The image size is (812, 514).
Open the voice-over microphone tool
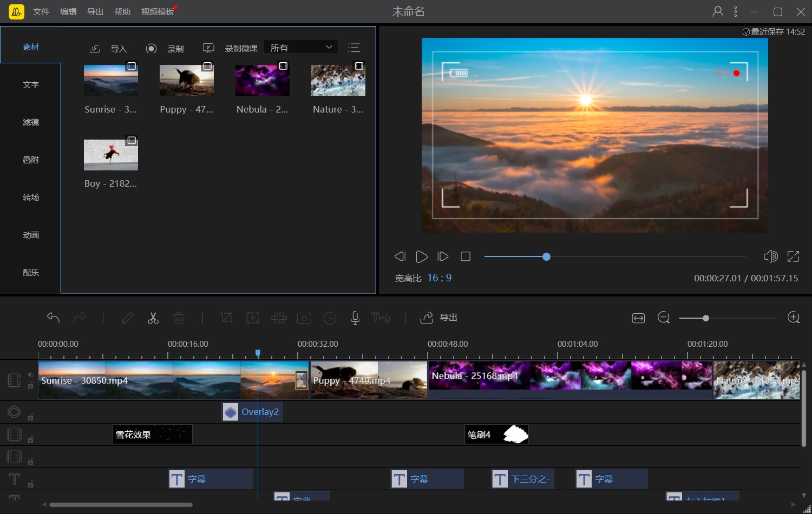click(355, 318)
